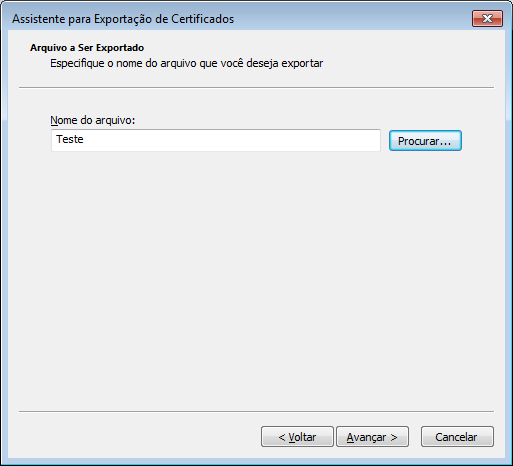Viewport: 513px width, 466px height.
Task: Select the < Voltar button
Action: (x=297, y=437)
